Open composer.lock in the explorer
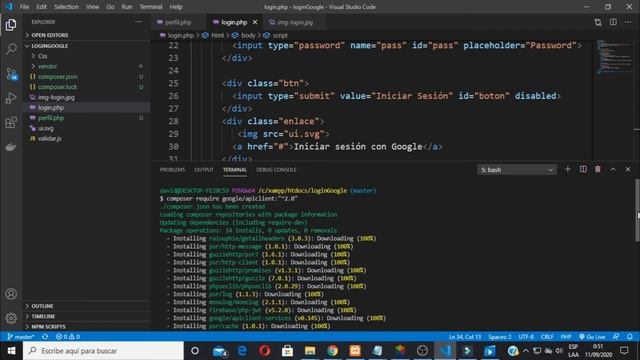 (58, 87)
